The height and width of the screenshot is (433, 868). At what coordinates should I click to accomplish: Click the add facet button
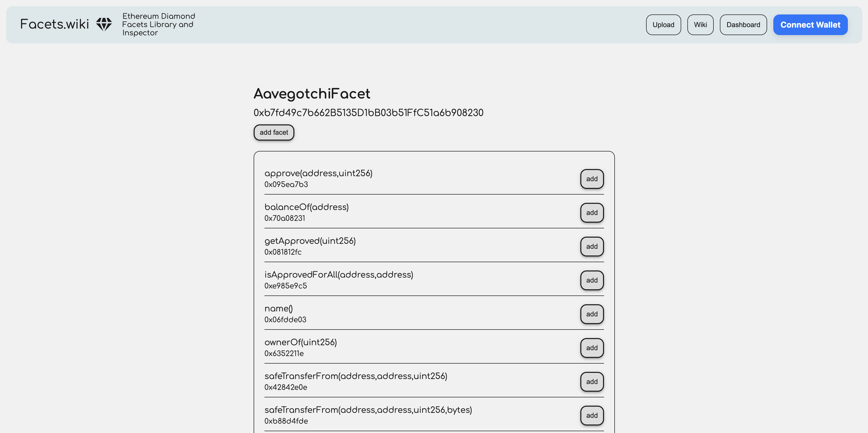pyautogui.click(x=274, y=132)
